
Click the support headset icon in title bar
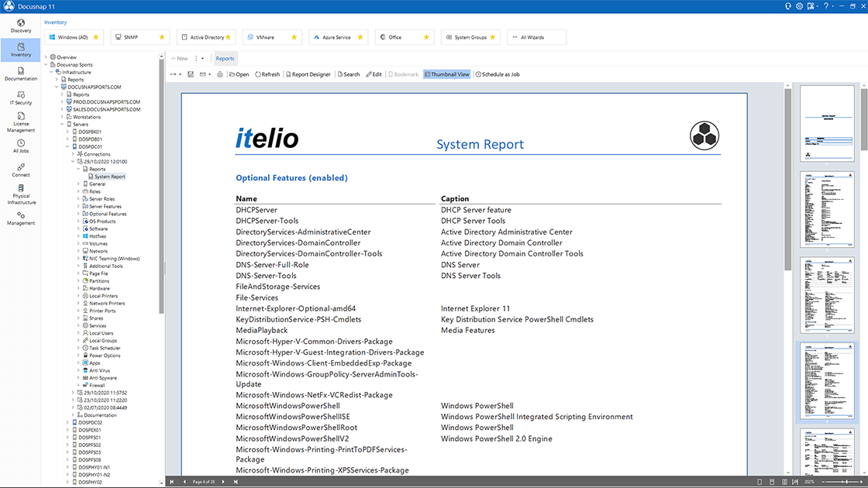click(x=787, y=6)
